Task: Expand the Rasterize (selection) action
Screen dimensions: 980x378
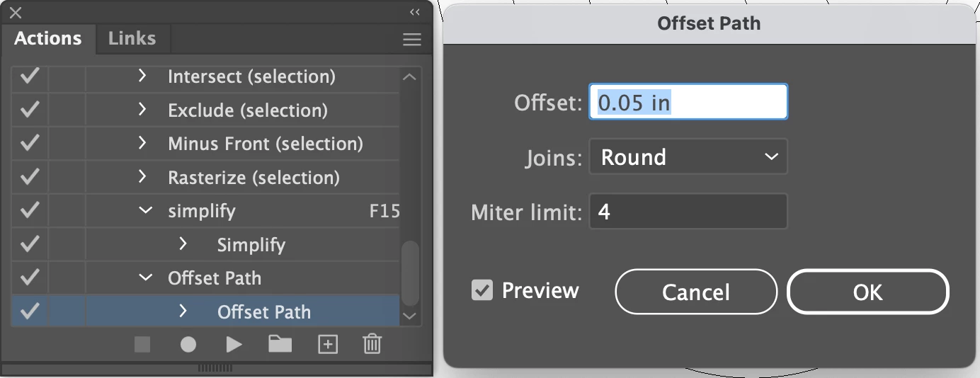Action: click(x=142, y=177)
